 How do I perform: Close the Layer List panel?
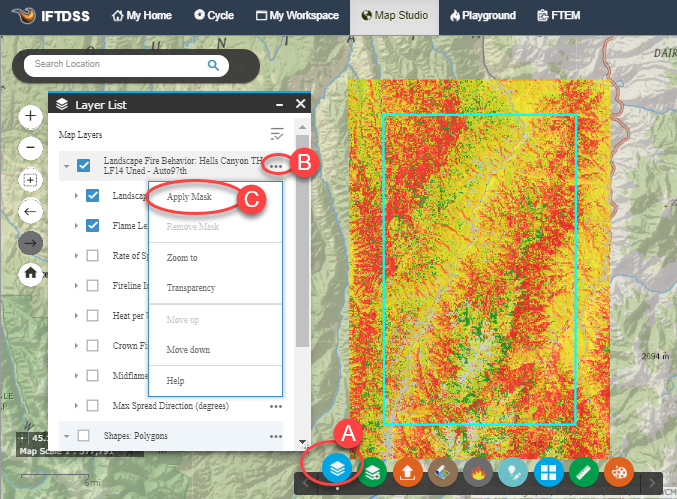(x=301, y=104)
